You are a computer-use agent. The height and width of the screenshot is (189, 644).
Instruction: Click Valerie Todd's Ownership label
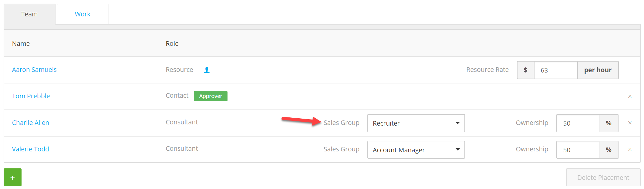532,149
